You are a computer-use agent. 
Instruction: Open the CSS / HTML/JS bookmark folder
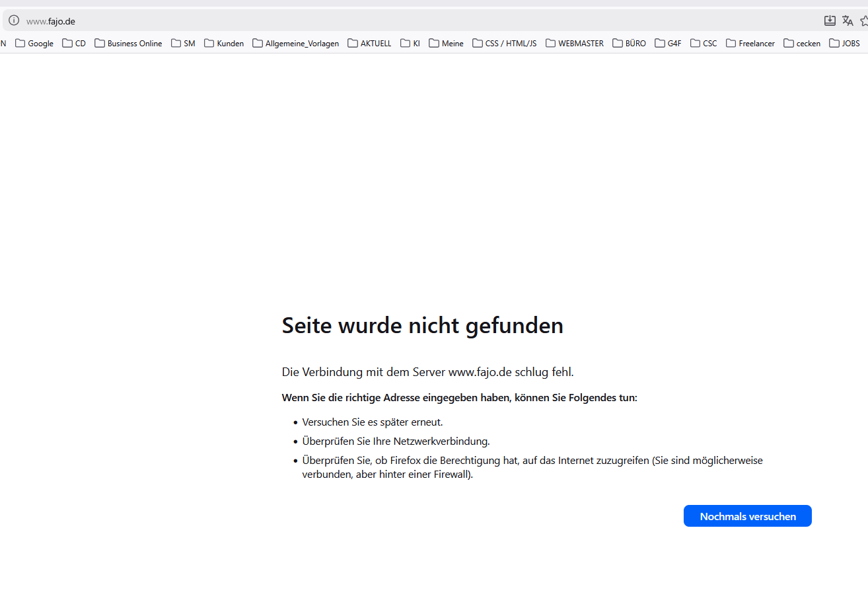pos(505,44)
